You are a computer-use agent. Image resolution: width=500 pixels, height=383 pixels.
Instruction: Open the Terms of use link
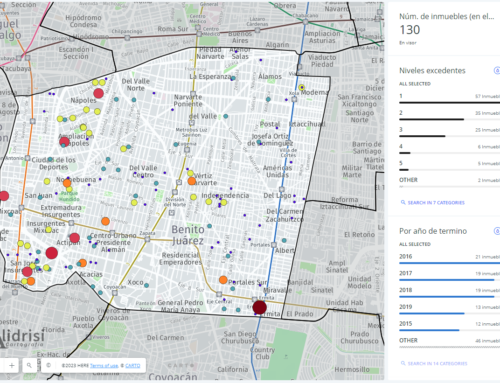[x=104, y=366]
